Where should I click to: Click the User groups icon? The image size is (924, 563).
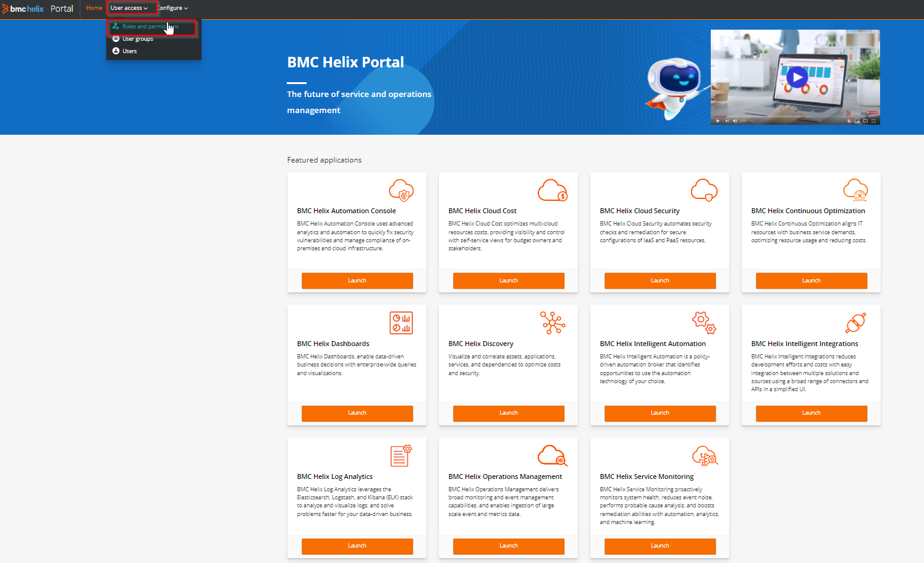click(x=116, y=39)
